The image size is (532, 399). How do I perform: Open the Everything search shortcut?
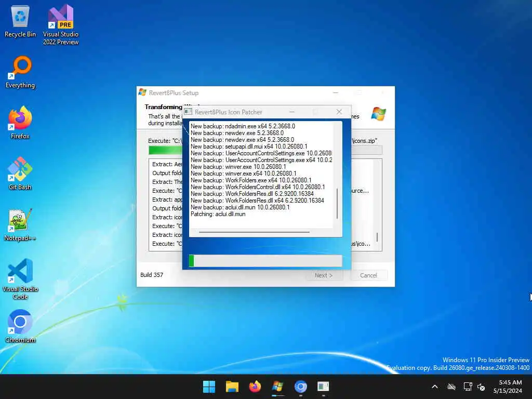20,72
